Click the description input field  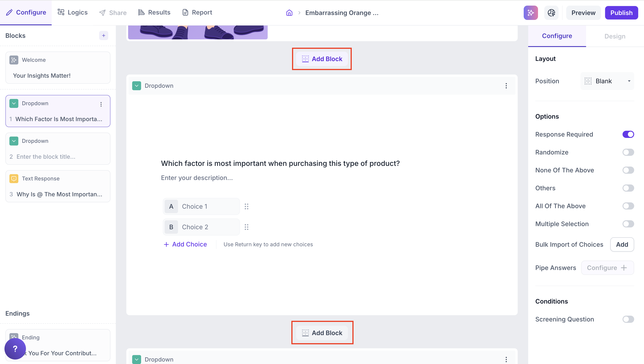tap(197, 178)
